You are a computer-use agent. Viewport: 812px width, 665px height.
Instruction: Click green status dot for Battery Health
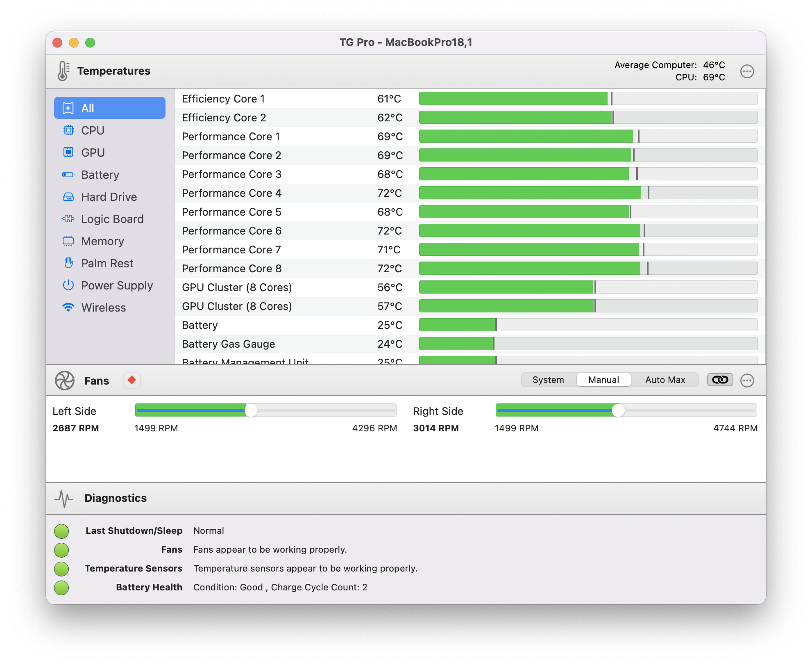click(61, 588)
